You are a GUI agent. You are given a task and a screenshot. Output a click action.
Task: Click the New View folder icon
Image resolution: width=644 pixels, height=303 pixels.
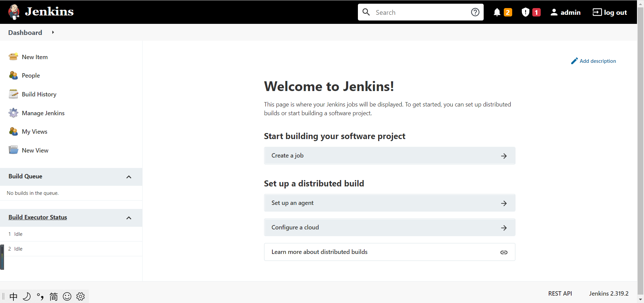click(x=13, y=150)
